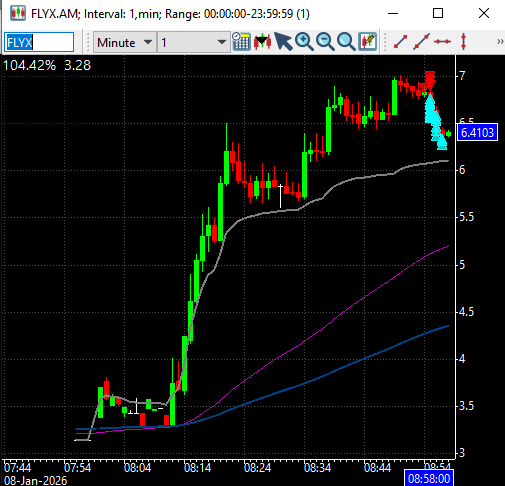Click the 08:58:00 time cursor label
505x486 pixels.
429,479
